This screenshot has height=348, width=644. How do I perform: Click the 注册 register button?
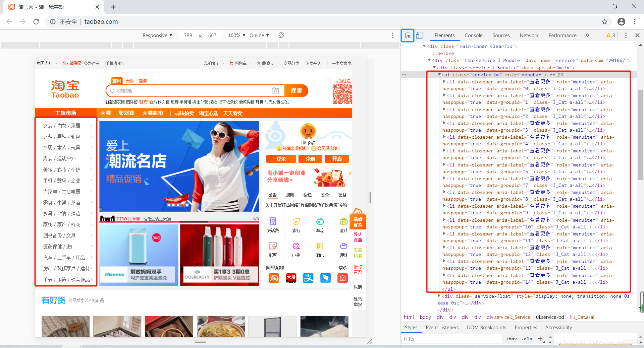(x=310, y=159)
